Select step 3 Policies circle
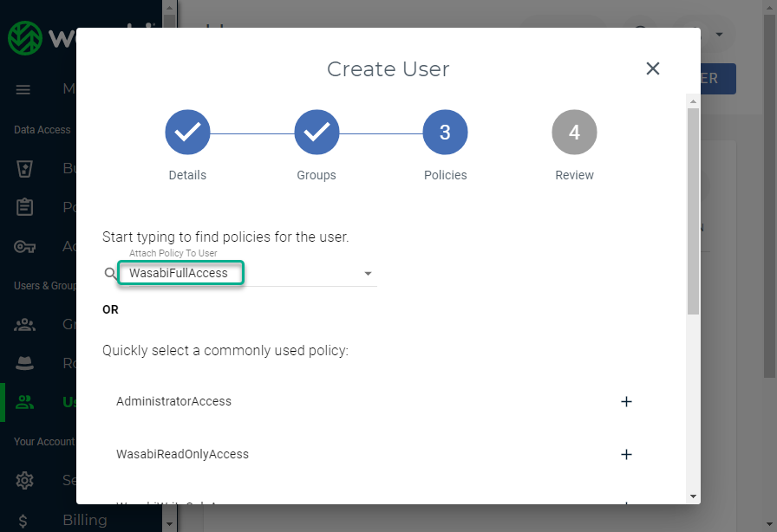The width and height of the screenshot is (777, 532). coord(445,133)
